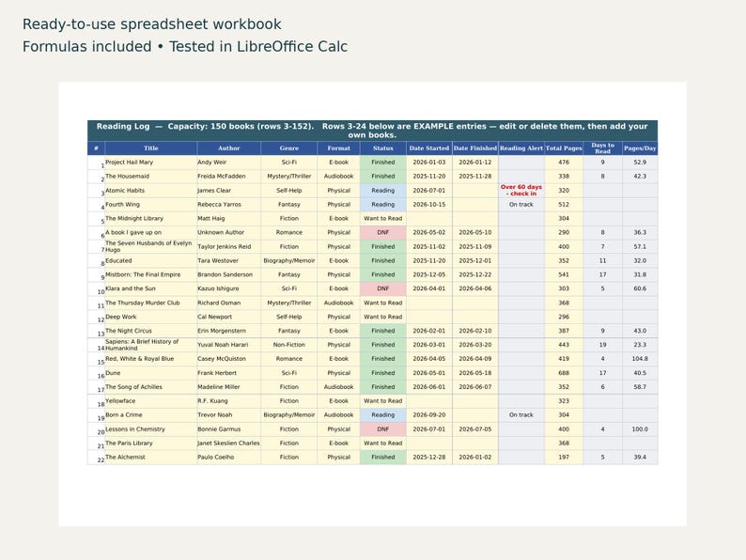Click the 104.8 pages per day value

click(640, 359)
